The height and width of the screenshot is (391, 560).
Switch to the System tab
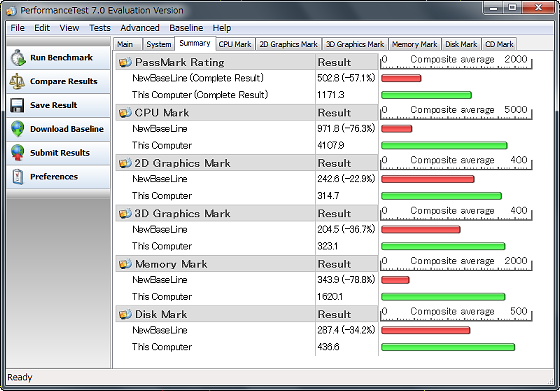coord(159,44)
